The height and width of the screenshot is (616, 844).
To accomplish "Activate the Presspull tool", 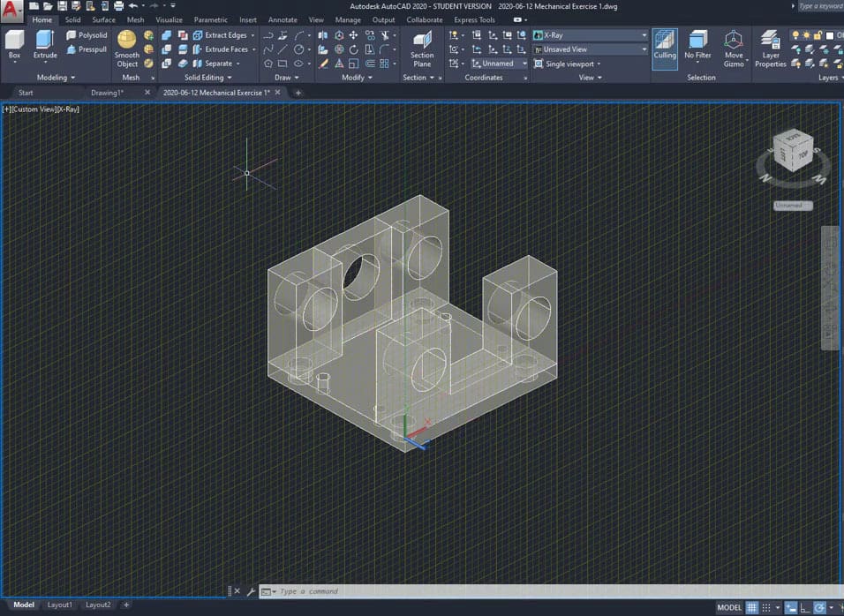I will coord(87,49).
